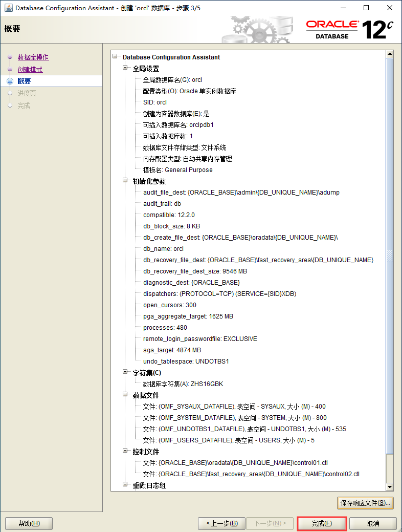Go to 数据库操作 step in sidebar
Image resolution: width=402 pixels, height=532 pixels.
pyautogui.click(x=33, y=57)
